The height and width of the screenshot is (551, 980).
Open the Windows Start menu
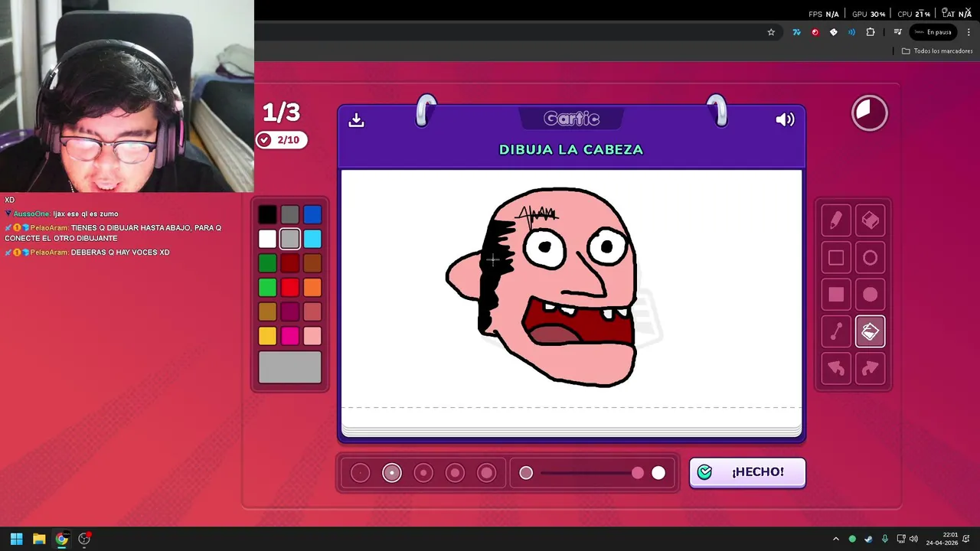point(16,539)
